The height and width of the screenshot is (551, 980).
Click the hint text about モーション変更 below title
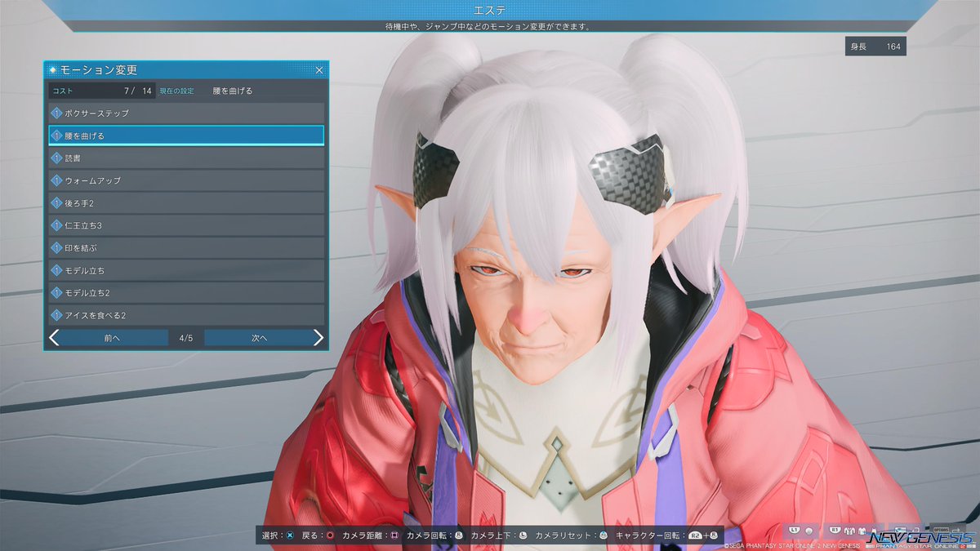(x=489, y=26)
